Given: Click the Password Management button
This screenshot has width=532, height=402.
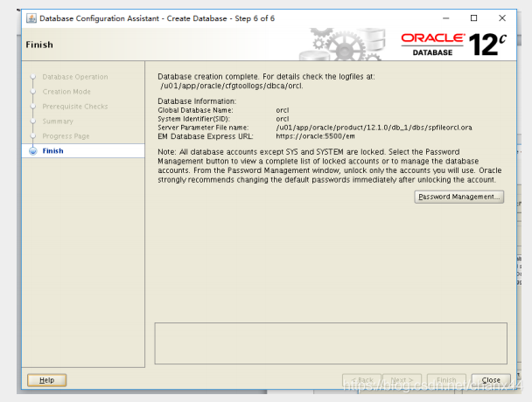Looking at the screenshot, I should point(458,197).
